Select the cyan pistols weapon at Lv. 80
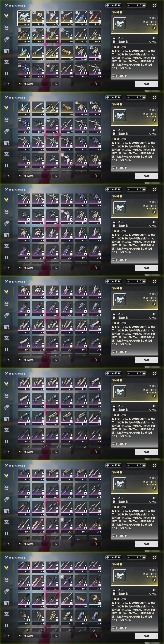Viewport: 164px width, 644px height. click(x=67, y=36)
